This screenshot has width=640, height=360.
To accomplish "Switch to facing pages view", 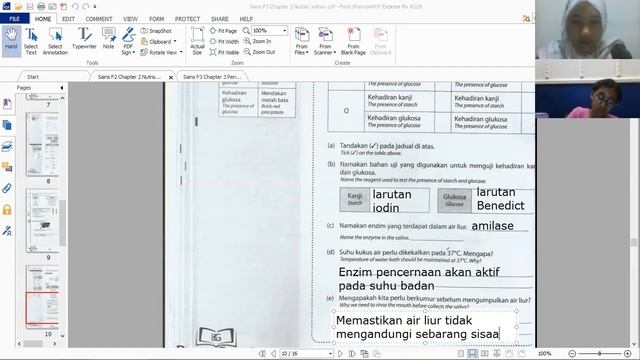I will pyautogui.click(x=484, y=353).
